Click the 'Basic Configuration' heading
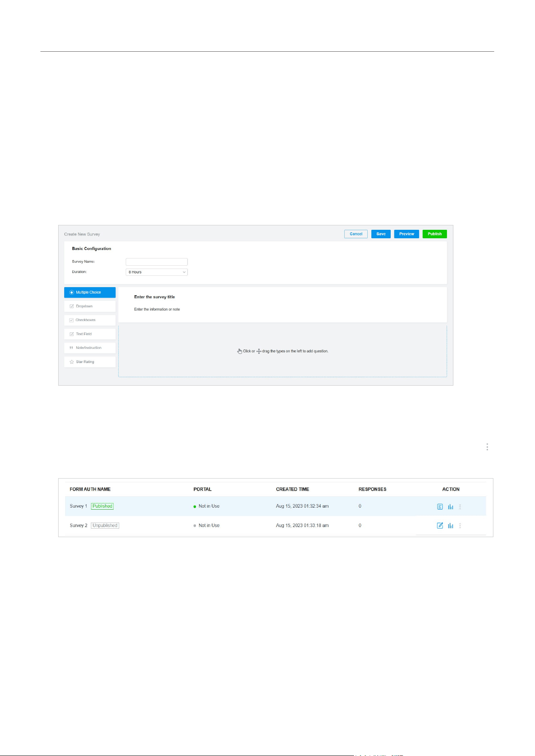The height and width of the screenshot is (756, 535). click(91, 249)
